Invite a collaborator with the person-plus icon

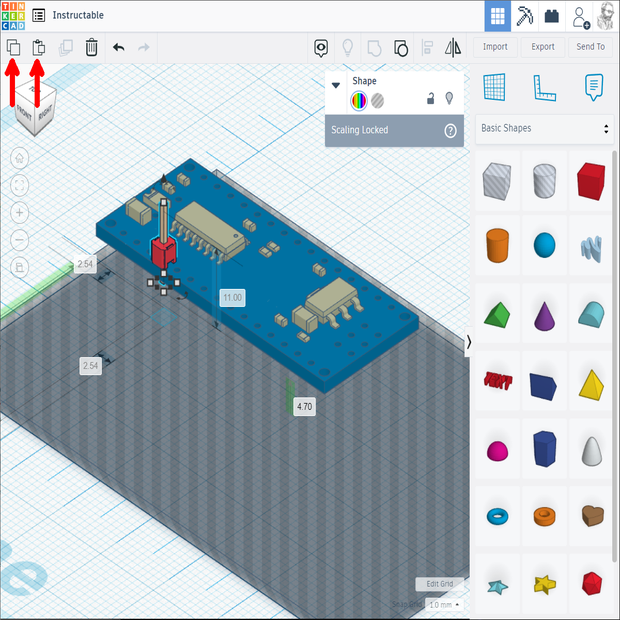[x=580, y=17]
